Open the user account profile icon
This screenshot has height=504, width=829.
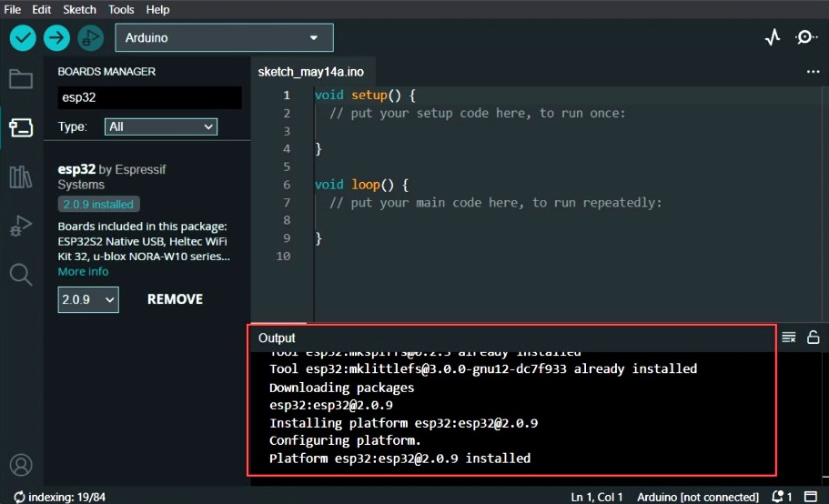(21, 465)
